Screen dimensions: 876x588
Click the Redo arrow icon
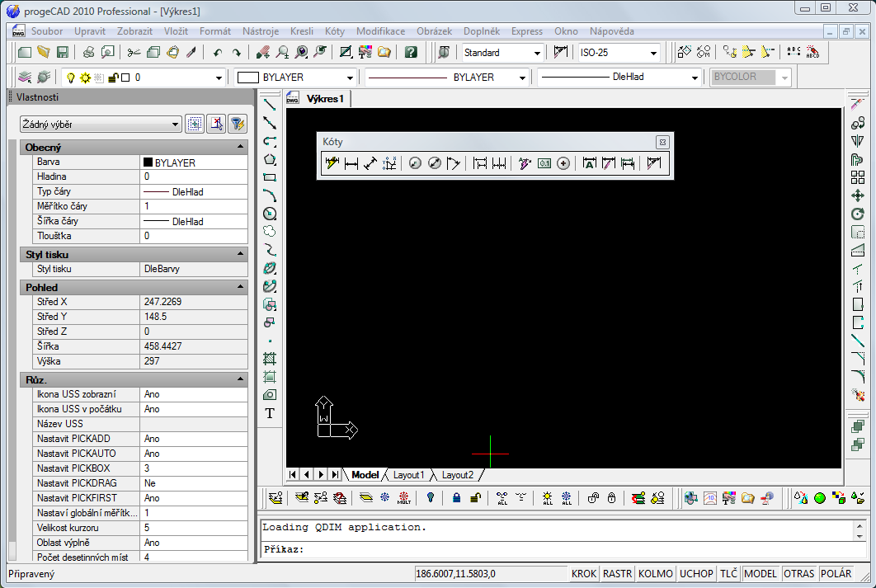coord(236,53)
